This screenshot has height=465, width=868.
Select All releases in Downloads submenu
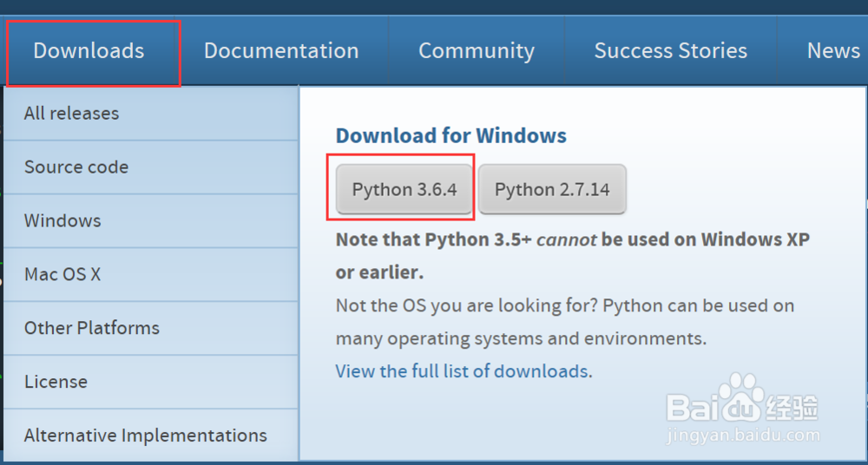point(150,114)
